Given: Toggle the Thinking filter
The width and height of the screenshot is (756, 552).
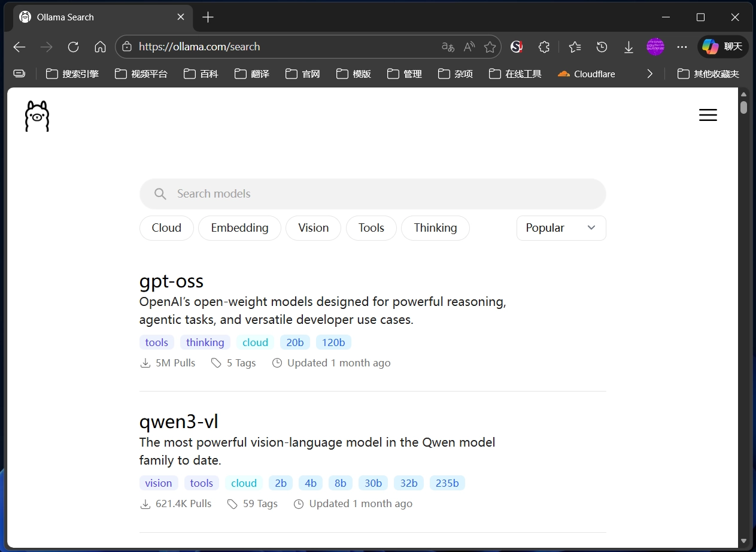Looking at the screenshot, I should [435, 228].
